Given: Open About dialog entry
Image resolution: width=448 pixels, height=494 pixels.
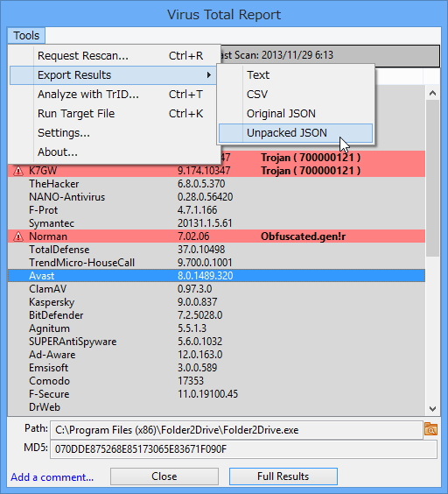Looking at the screenshot, I should [x=115, y=152].
